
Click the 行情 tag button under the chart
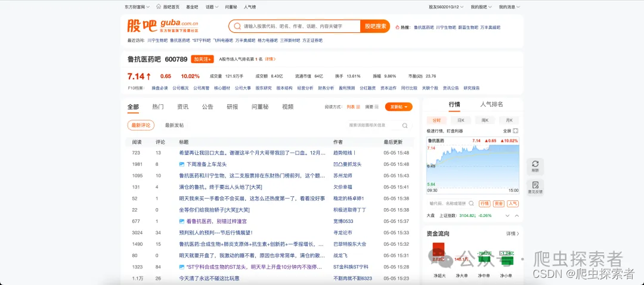pos(485,204)
